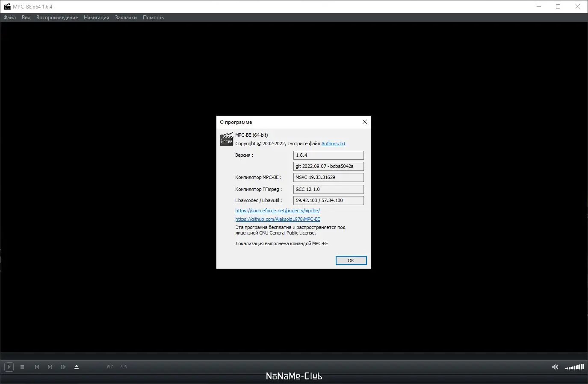Open the Authors.txt link
This screenshot has height=384, width=588.
tap(333, 144)
